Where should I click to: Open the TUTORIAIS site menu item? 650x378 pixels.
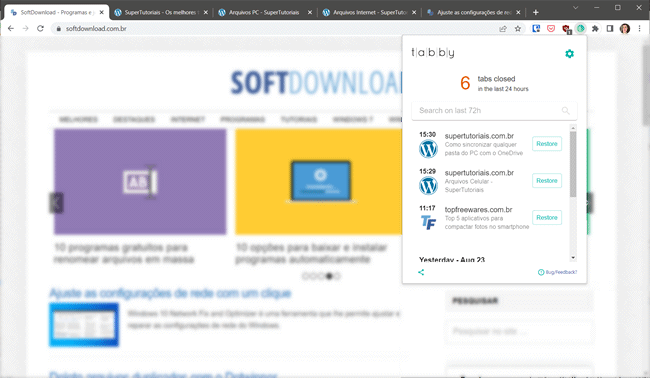298,119
